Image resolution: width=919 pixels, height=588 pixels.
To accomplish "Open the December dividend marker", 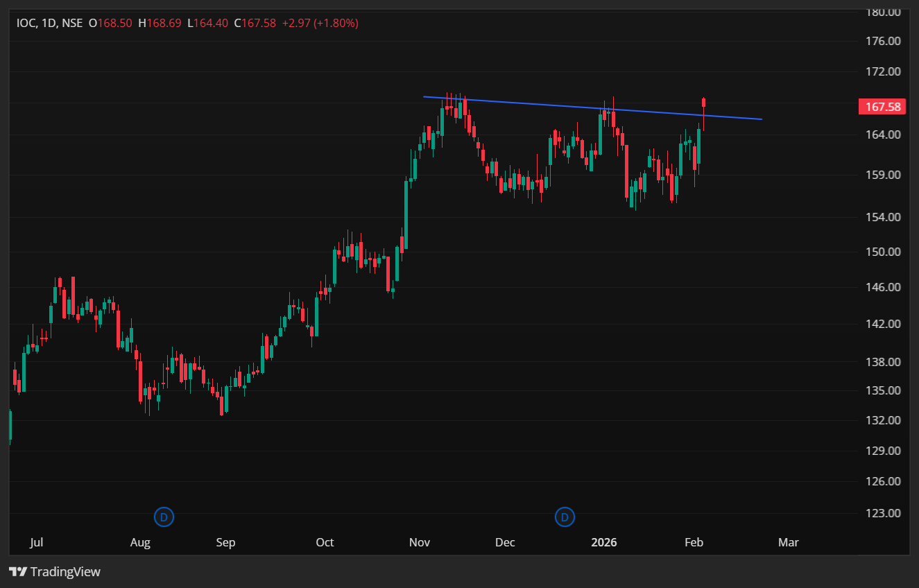I will 565,517.
